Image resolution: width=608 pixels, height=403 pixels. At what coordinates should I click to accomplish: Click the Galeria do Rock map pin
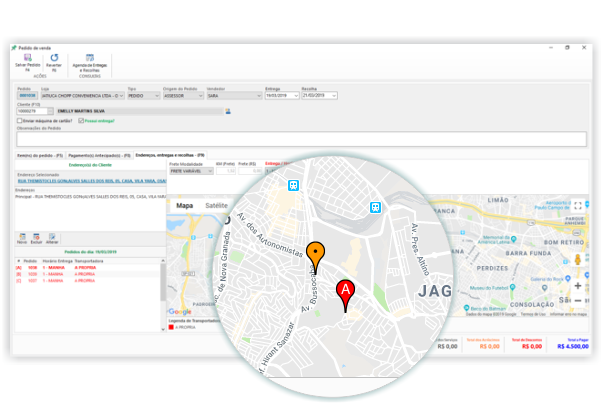click(x=568, y=278)
